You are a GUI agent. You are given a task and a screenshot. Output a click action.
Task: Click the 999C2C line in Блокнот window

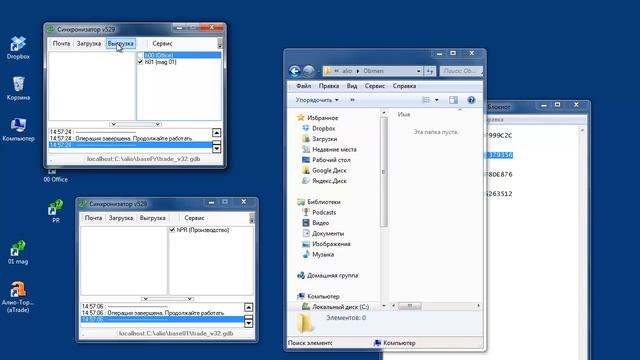(500, 136)
